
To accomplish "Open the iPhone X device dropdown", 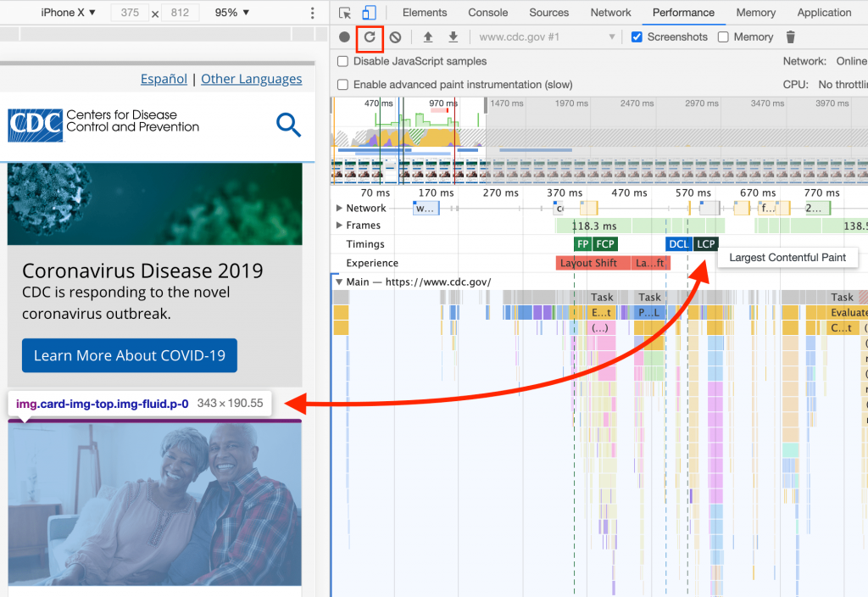I will click(x=68, y=13).
